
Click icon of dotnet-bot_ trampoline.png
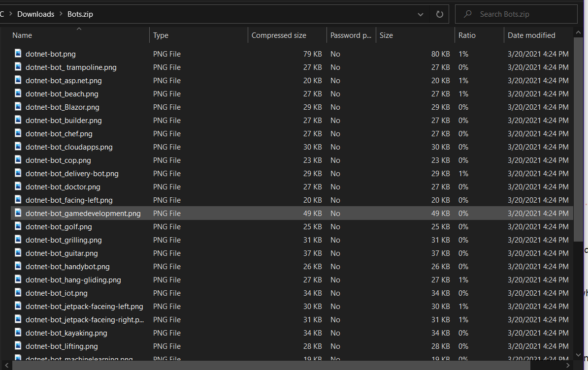click(18, 66)
